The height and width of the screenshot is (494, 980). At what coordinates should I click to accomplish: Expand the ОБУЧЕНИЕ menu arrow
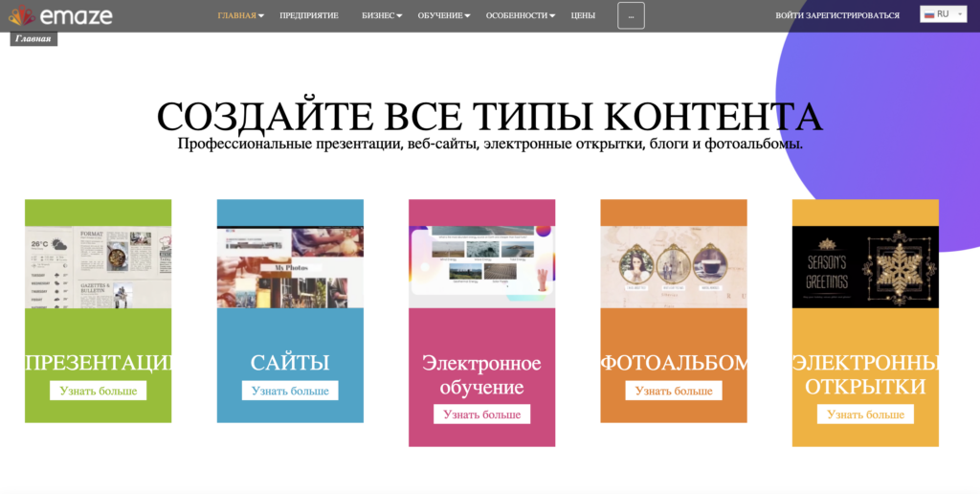(x=467, y=16)
